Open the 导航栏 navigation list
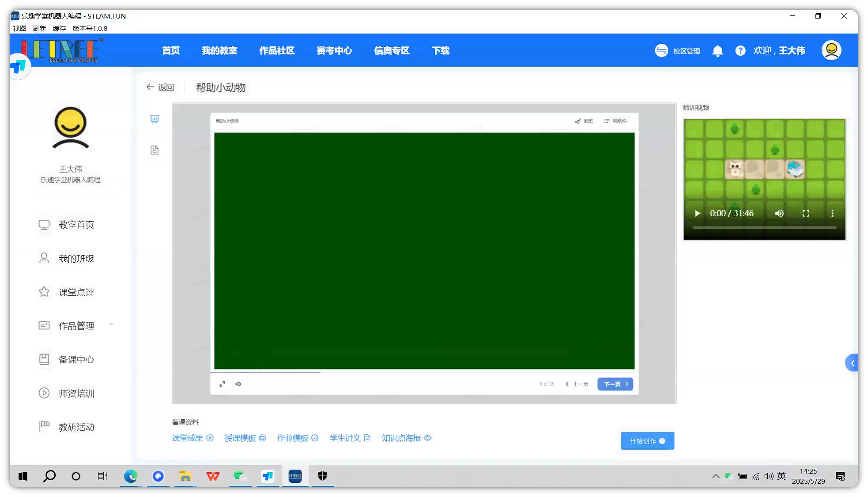This screenshot has height=497, width=868. (x=615, y=121)
